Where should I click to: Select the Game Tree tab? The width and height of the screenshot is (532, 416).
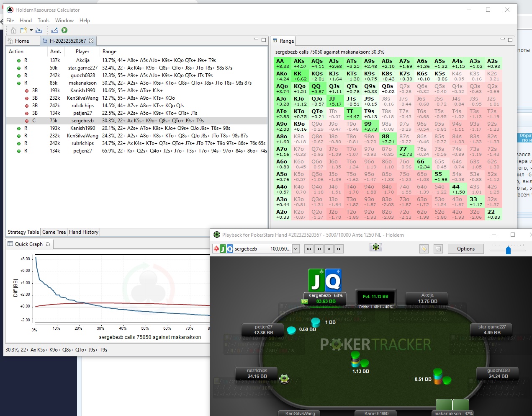[x=54, y=232]
